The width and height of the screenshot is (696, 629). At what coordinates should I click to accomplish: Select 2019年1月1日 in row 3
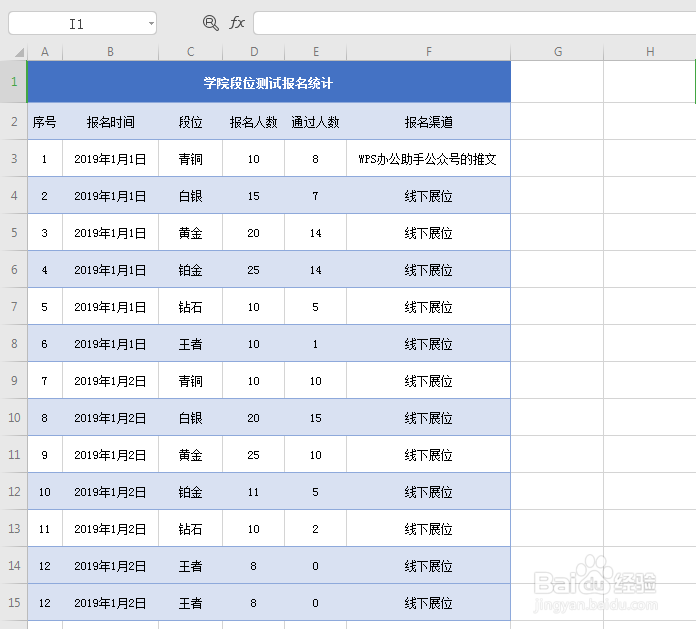(x=111, y=158)
